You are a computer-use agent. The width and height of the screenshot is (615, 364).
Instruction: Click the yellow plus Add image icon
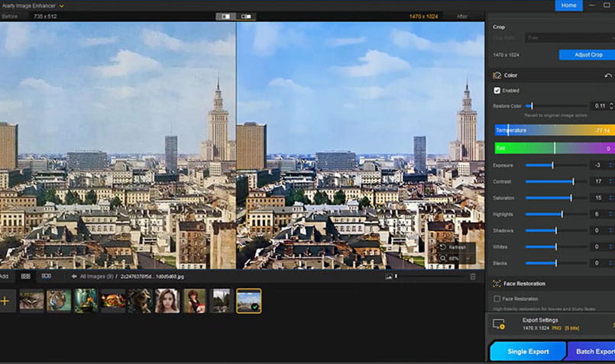click(x=5, y=301)
